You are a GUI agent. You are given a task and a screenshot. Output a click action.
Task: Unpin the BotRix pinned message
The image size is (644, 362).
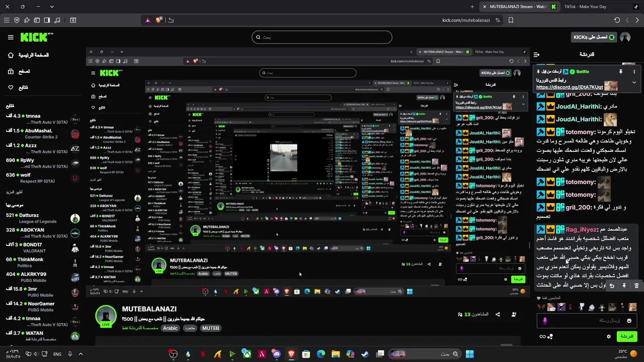[x=621, y=72]
